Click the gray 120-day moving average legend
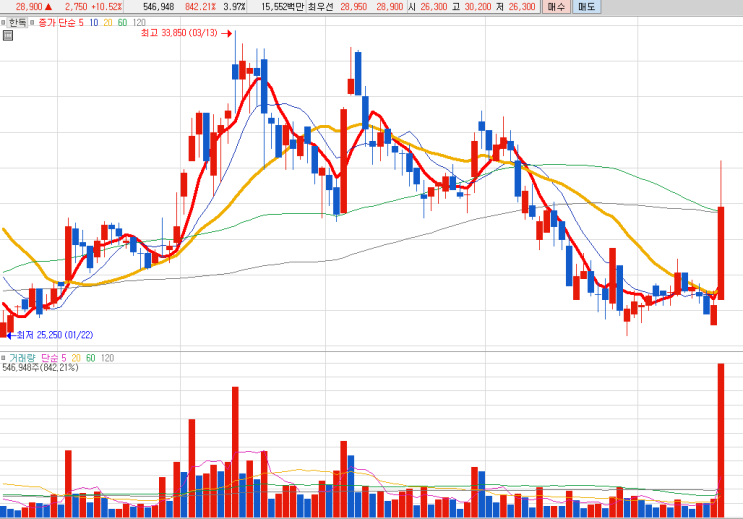743x519 pixels. pos(139,22)
